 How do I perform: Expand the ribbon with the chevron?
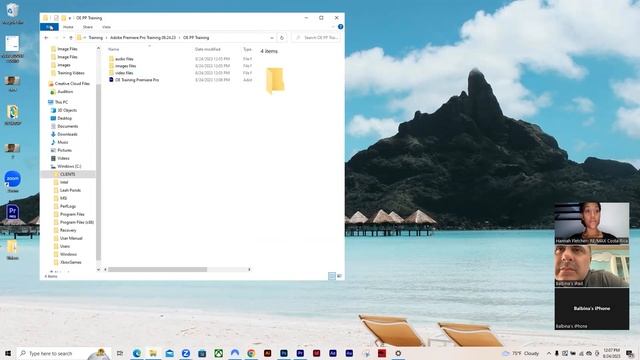point(333,27)
